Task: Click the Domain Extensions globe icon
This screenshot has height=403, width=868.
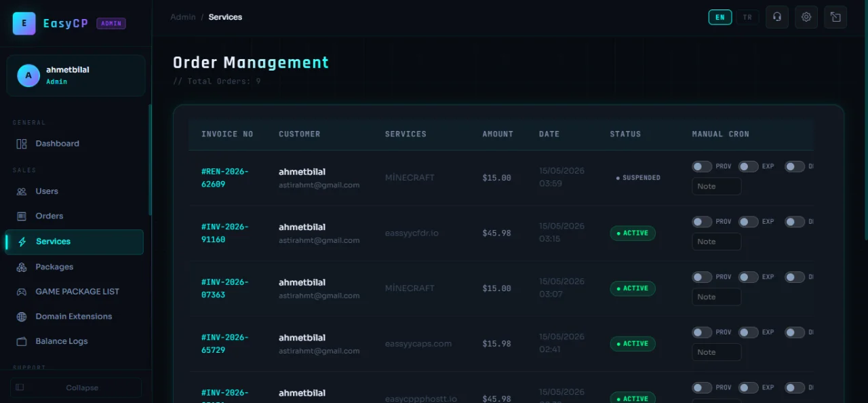Action: [x=22, y=317]
